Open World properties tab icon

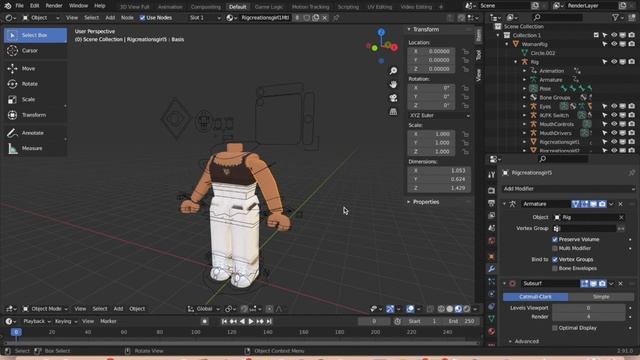pos(491,241)
